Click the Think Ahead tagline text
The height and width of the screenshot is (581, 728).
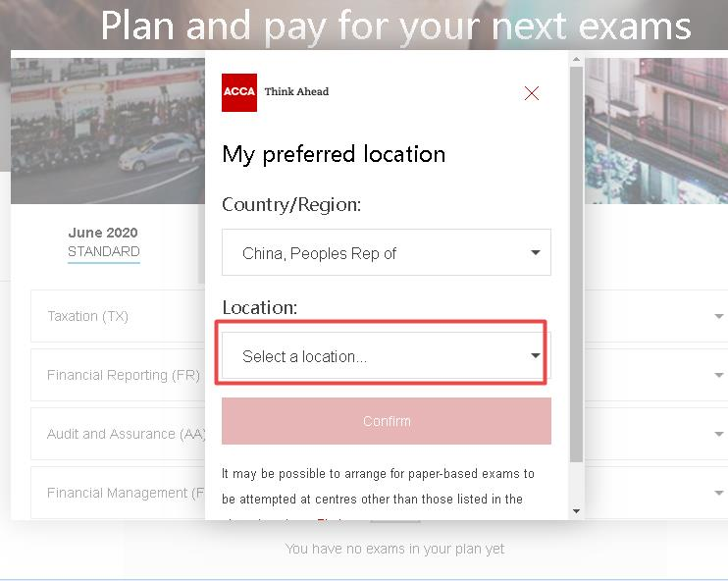point(296,91)
